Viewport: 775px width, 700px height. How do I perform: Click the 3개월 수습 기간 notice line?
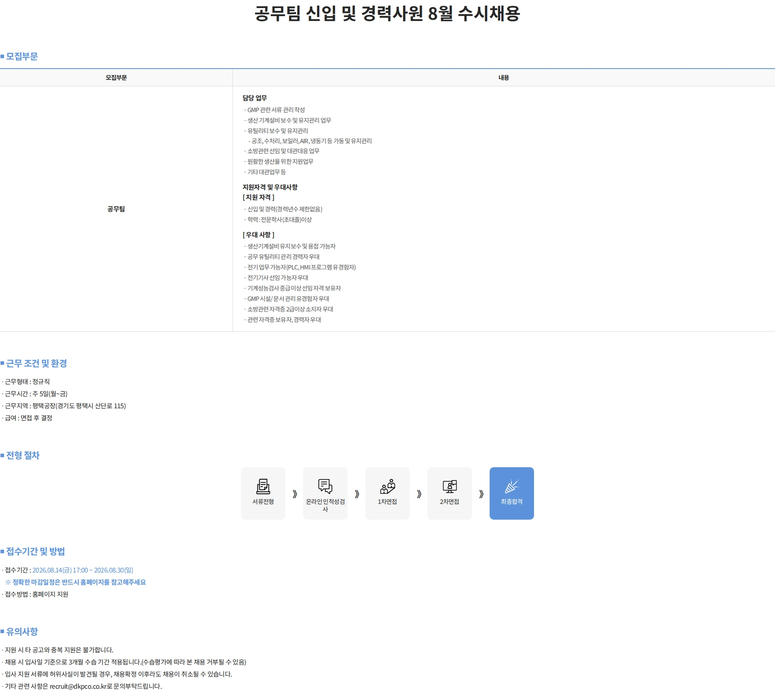[x=124, y=662]
